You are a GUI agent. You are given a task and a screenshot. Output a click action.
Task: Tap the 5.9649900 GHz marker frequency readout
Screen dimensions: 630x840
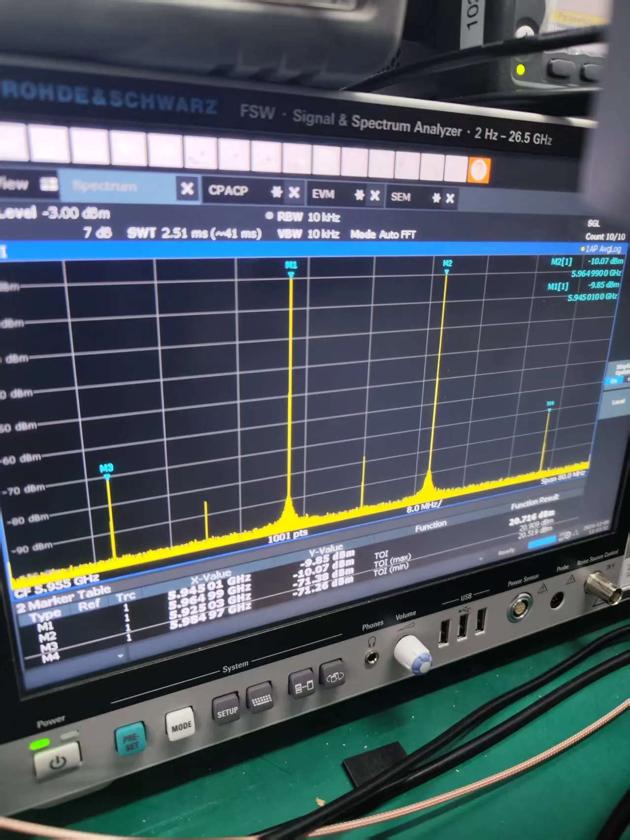596,273
